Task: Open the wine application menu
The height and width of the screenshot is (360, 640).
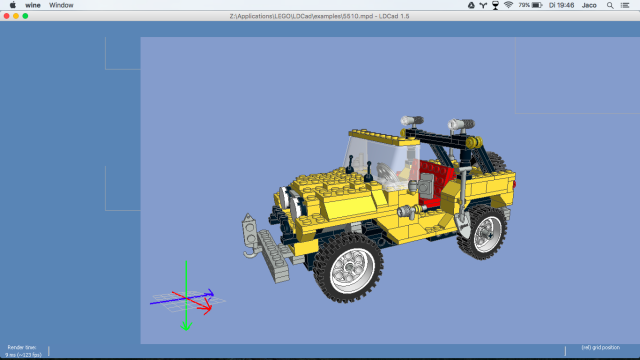Action: [x=33, y=5]
